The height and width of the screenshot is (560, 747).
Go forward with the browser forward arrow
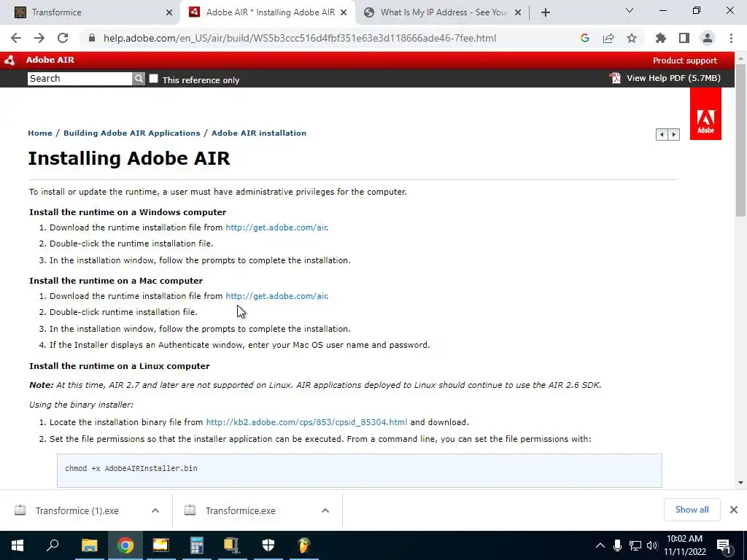tap(39, 38)
